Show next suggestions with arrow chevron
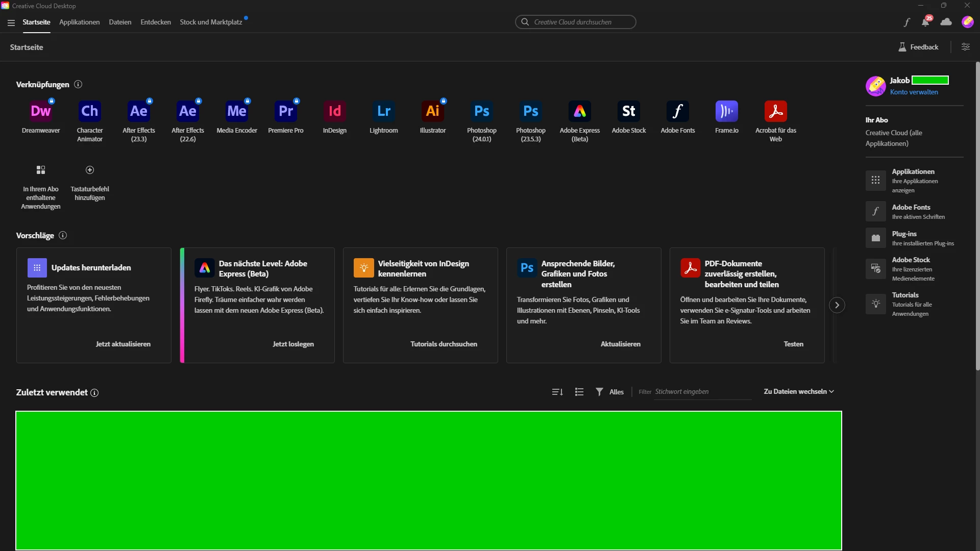 [837, 305]
